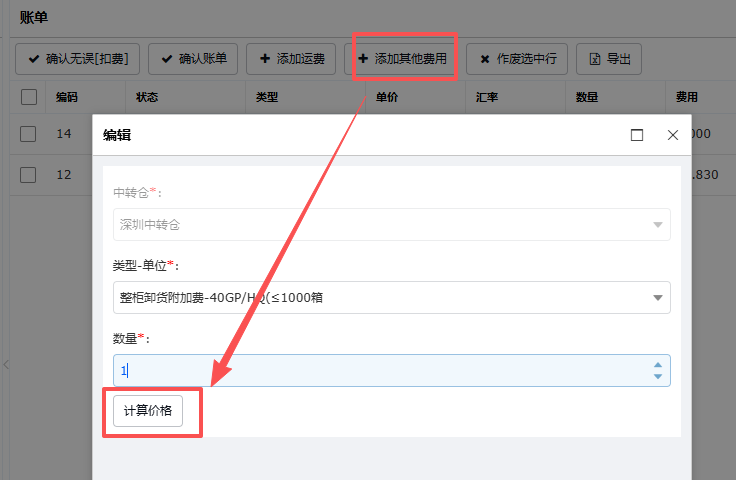Close the 编辑 dialog
Viewport: 736px width, 480px height.
673,135
